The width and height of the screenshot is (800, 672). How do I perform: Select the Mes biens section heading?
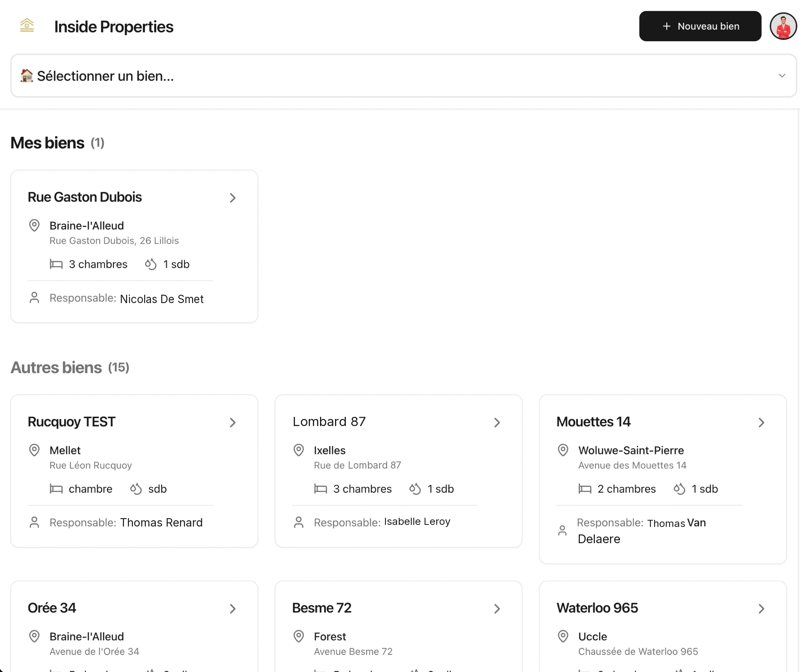point(47,143)
